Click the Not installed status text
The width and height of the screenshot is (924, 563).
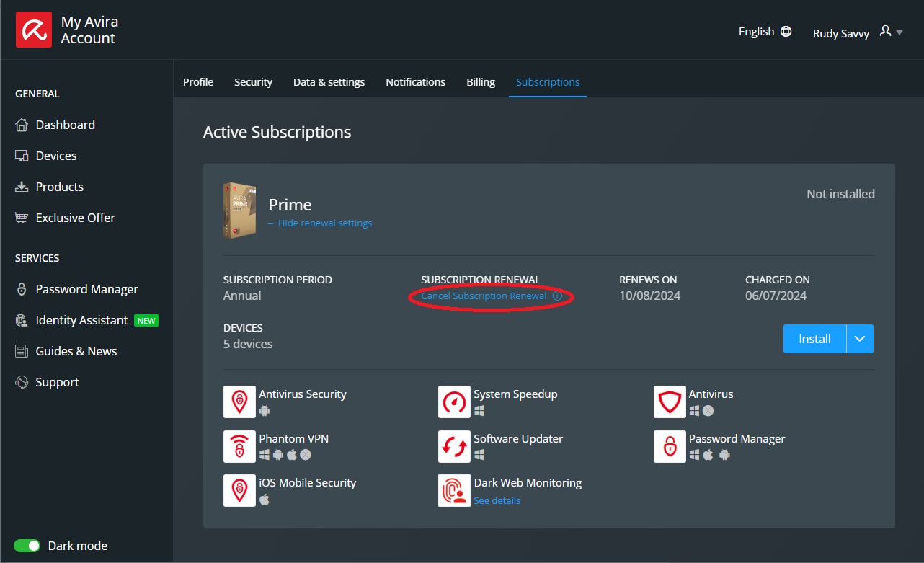tap(840, 194)
